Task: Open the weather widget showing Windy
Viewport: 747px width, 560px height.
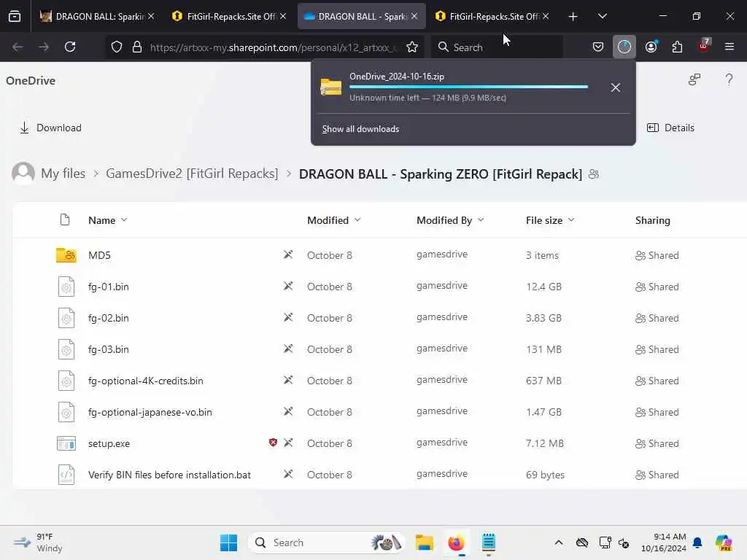Action: [38, 542]
